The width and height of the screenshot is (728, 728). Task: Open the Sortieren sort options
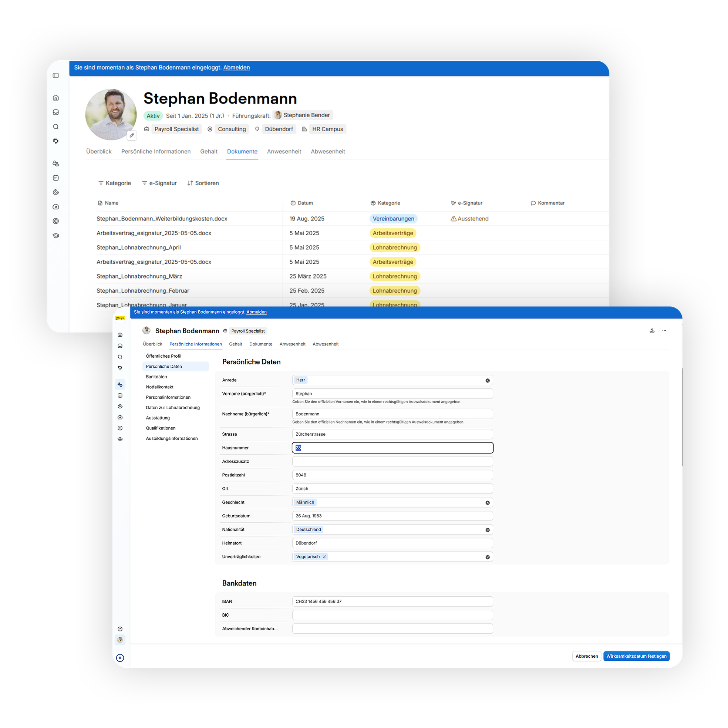(x=203, y=183)
